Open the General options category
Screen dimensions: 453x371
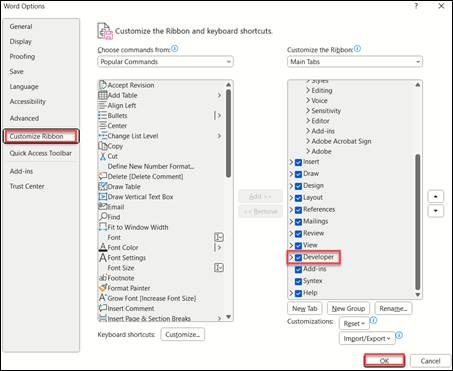[21, 26]
